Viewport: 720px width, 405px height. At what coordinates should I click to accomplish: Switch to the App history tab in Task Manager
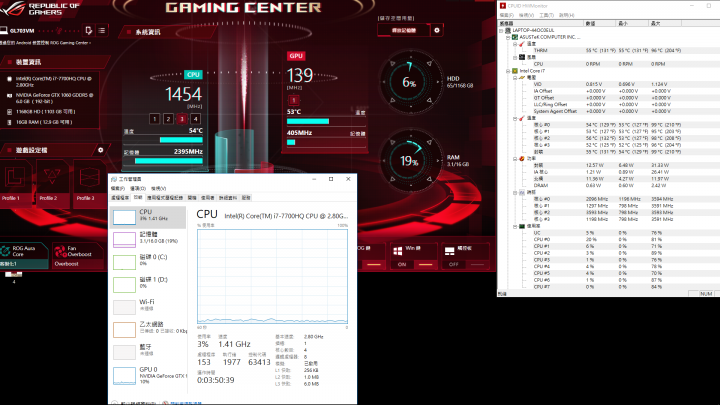pyautogui.click(x=165, y=197)
